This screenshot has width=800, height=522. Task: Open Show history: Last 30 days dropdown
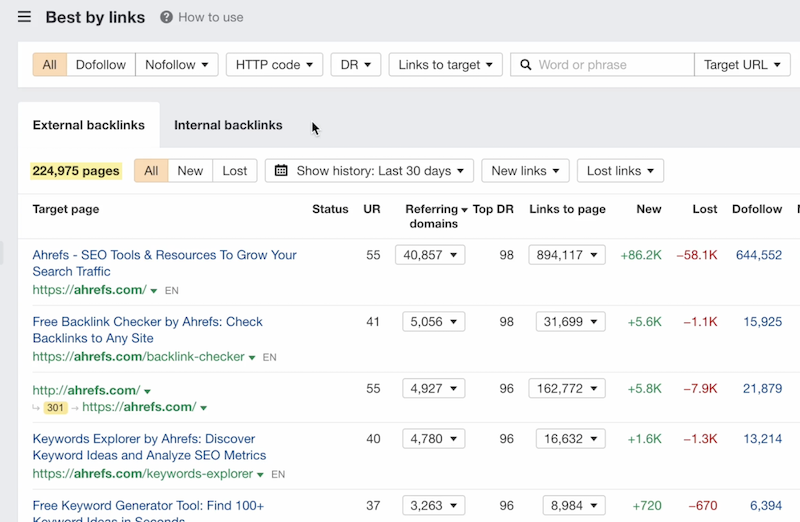pos(369,170)
